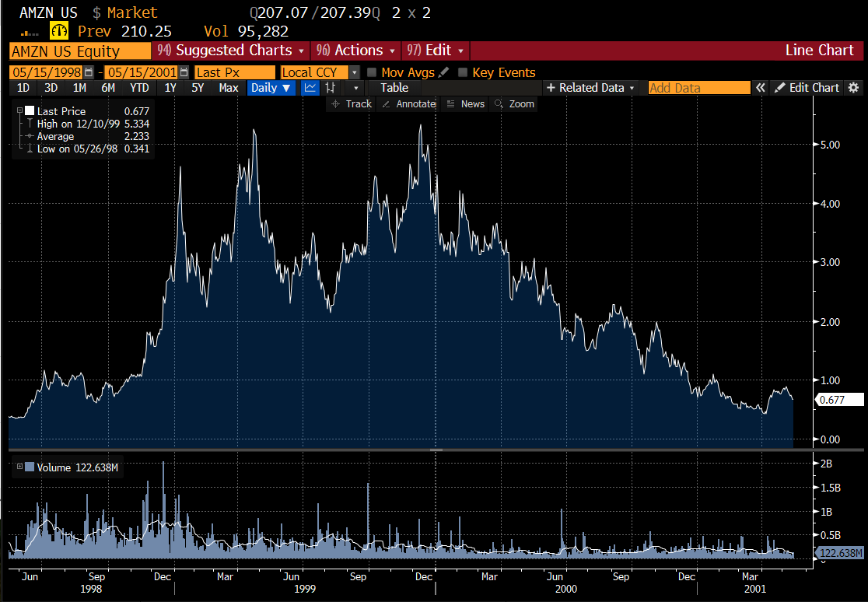This screenshot has width=868, height=602.
Task: Collapse the Volume legend expander
Action: (x=19, y=467)
